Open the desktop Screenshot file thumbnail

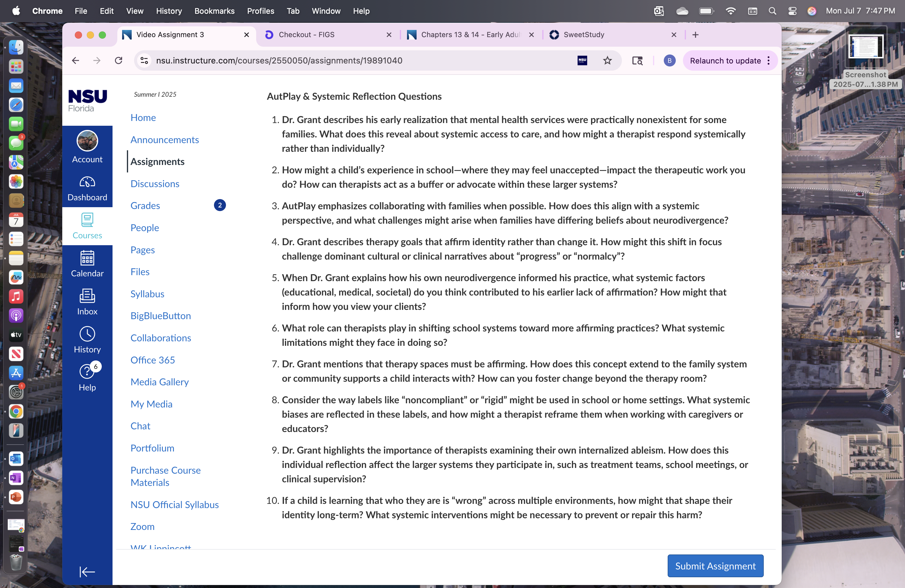865,47
